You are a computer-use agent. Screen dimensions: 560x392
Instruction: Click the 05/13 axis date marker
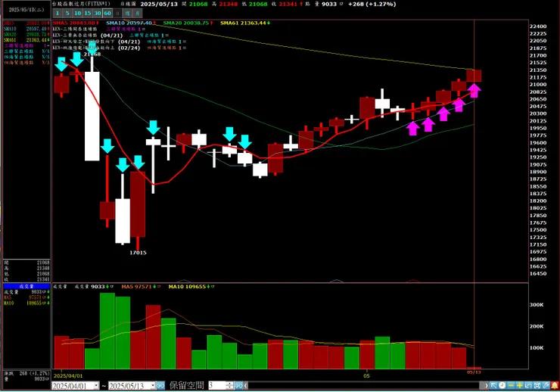474,372
